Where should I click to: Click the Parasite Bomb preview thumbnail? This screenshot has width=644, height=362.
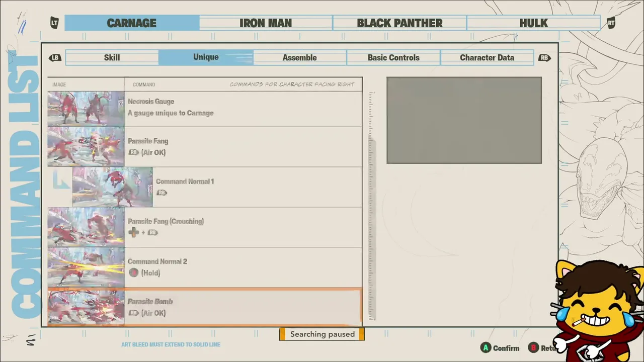click(86, 307)
